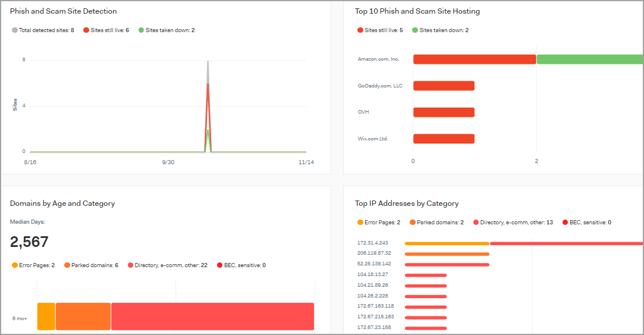Image resolution: width=644 pixels, height=335 pixels.
Task: Click the orange Parked domains segment in 6 mo+ bar
Action: click(83, 316)
